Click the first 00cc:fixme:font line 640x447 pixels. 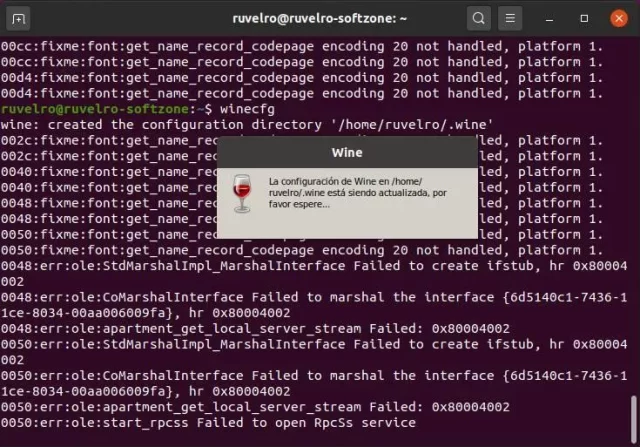coord(300,45)
